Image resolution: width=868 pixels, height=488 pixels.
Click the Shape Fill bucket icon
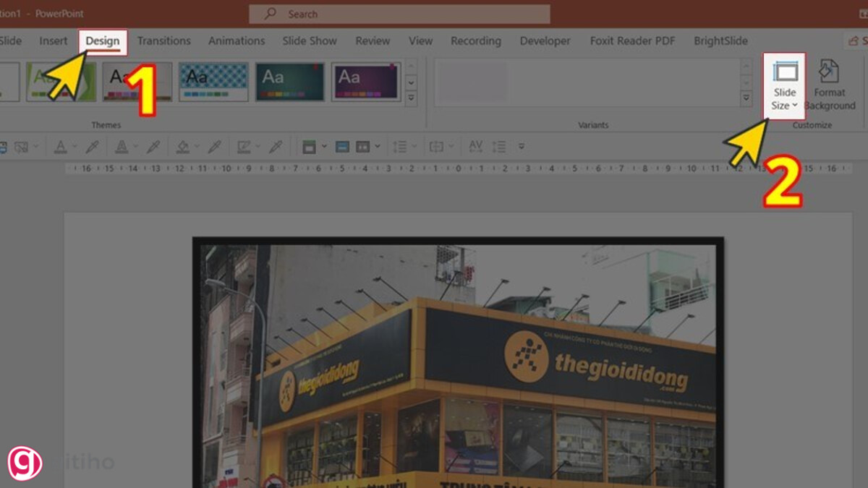181,146
